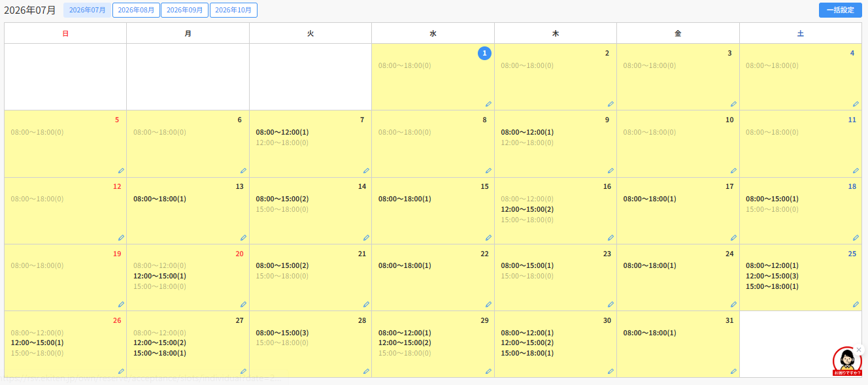Click edit pencil for July 31
The height and width of the screenshot is (385, 868).
point(733,371)
